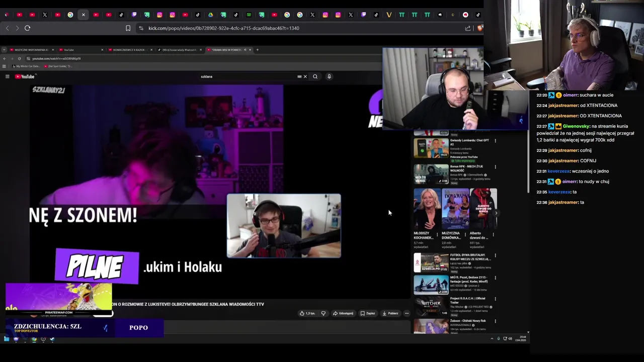
Task: Mute audio on DRAMA WISI W POWIETRZU tab
Action: tap(245, 50)
